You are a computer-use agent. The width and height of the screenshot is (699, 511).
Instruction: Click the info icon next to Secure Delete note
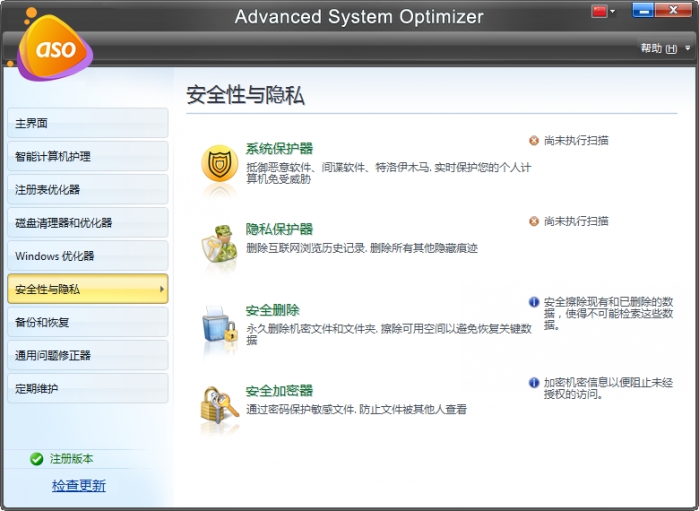534,302
